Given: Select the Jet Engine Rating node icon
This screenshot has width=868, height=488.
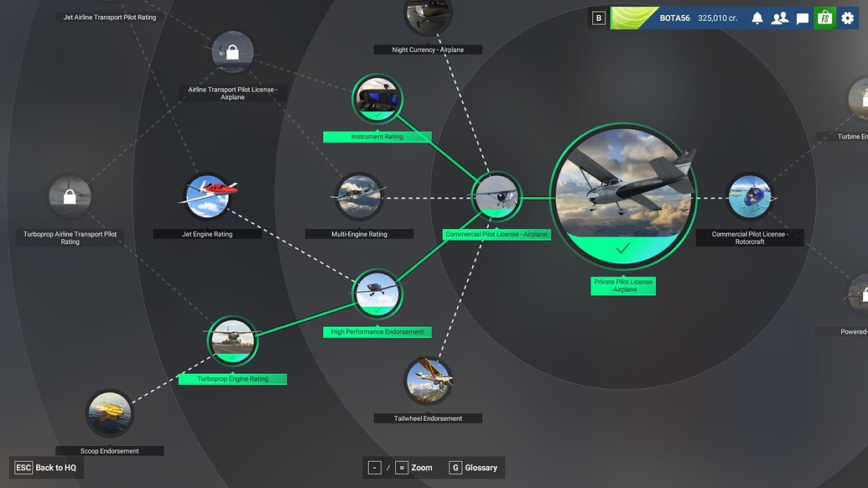Looking at the screenshot, I should [x=208, y=196].
